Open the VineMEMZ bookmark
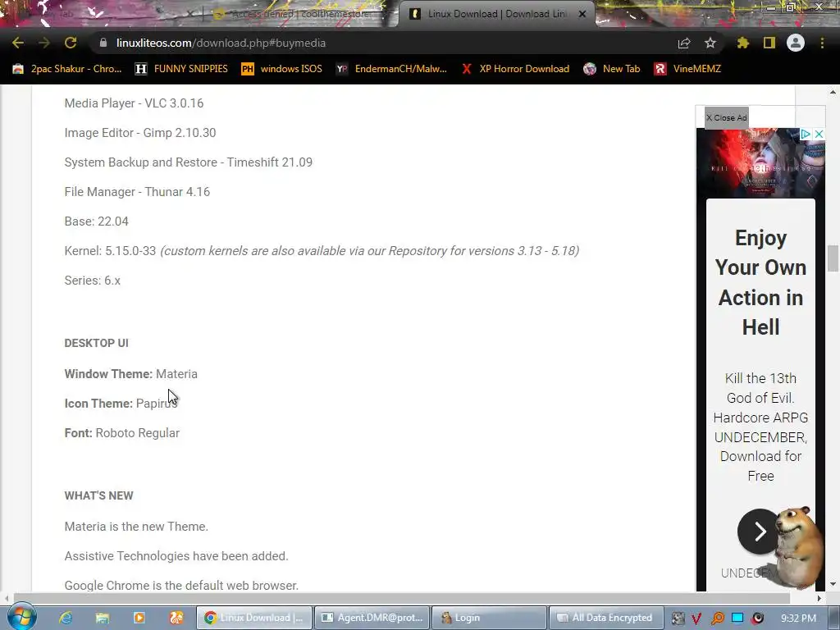This screenshot has width=840, height=630. (688, 69)
